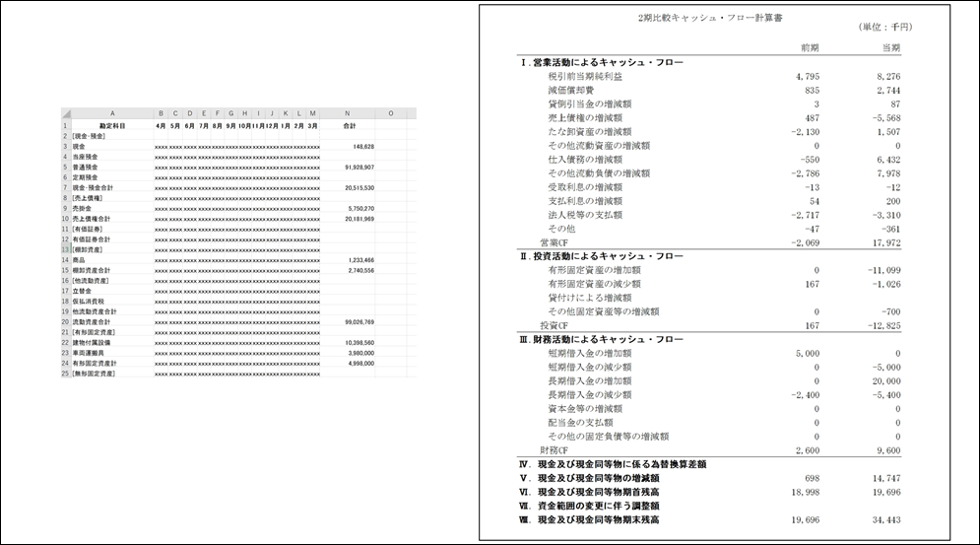
Task: Click the 4月 header cell
Action: [x=161, y=126]
